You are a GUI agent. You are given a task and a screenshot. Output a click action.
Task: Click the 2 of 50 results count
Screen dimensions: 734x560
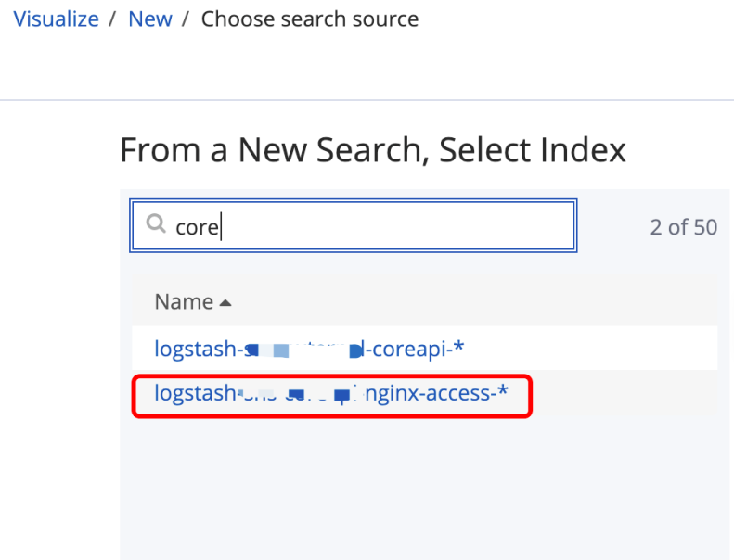pyautogui.click(x=683, y=226)
